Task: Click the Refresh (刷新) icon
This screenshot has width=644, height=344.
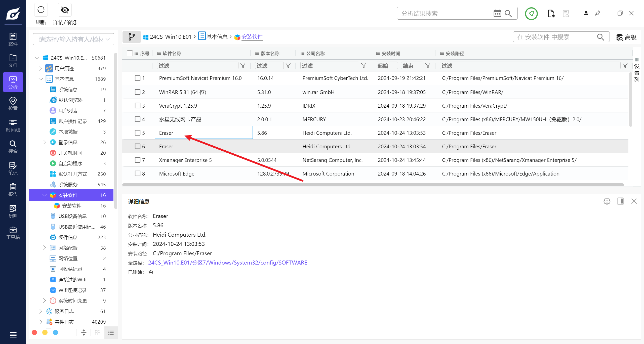Action: click(41, 10)
